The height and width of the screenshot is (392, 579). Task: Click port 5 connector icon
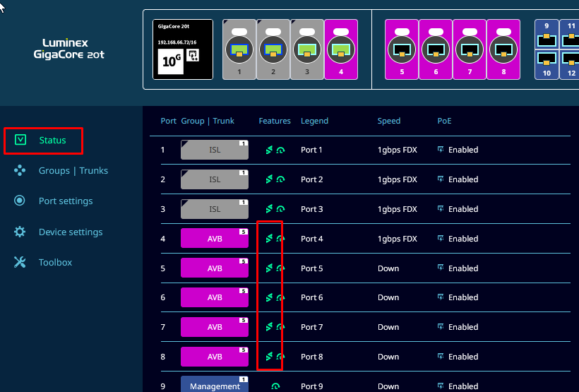(x=401, y=49)
